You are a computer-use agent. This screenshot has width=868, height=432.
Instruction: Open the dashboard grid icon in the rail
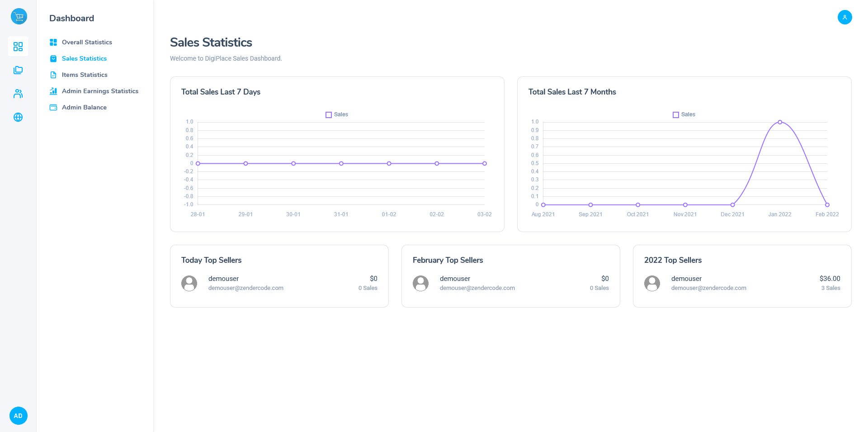(x=18, y=47)
